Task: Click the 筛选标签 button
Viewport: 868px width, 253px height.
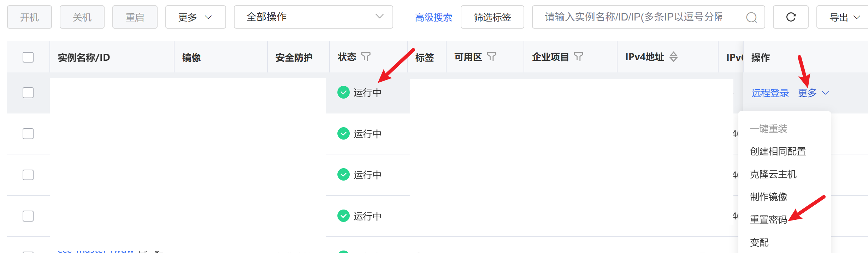Action: click(492, 17)
